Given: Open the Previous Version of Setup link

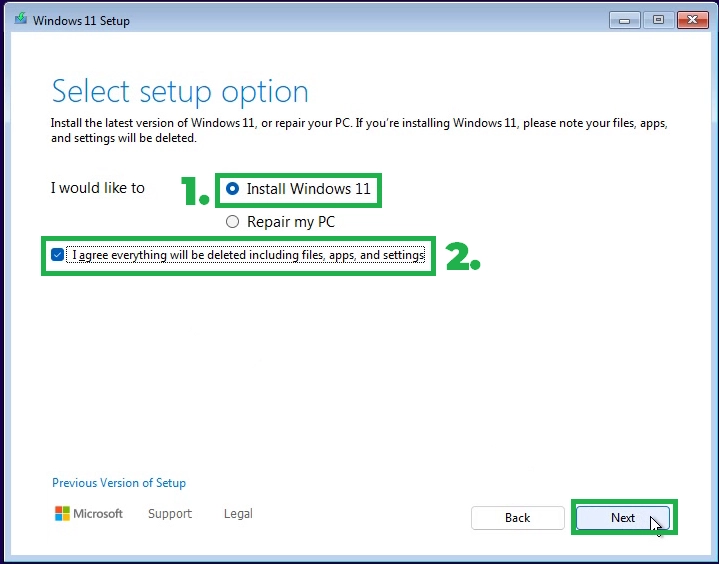Looking at the screenshot, I should tap(119, 483).
